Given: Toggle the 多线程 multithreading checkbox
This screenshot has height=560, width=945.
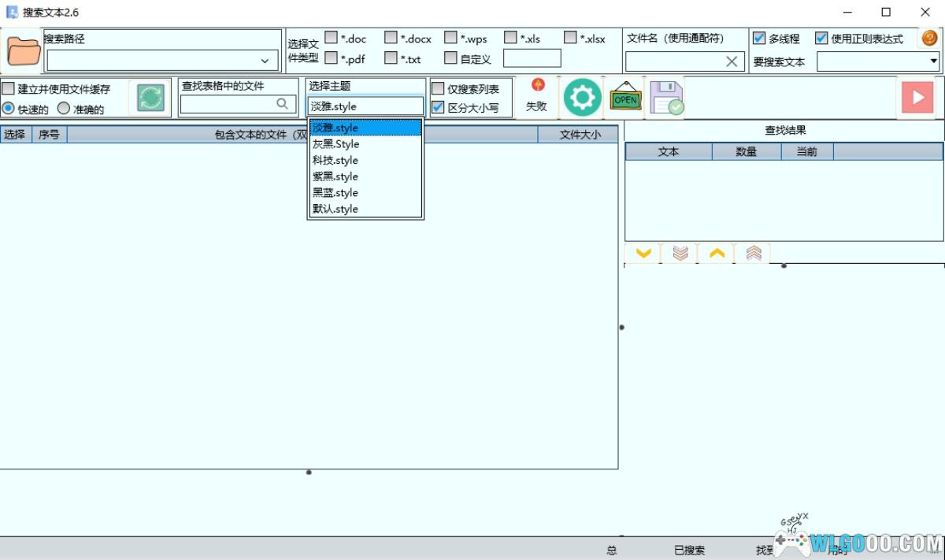Looking at the screenshot, I should (759, 38).
